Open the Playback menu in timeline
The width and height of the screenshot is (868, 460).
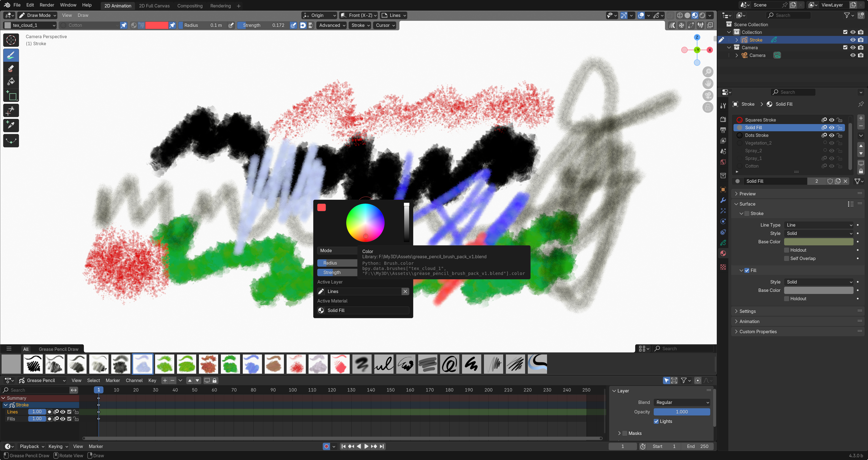point(32,446)
